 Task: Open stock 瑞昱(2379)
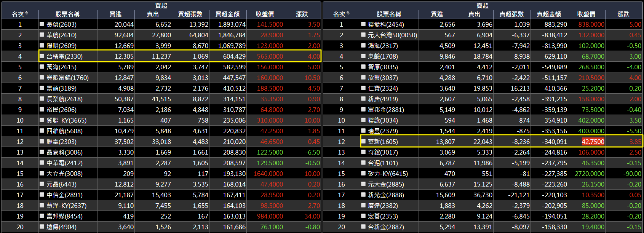[383, 131]
